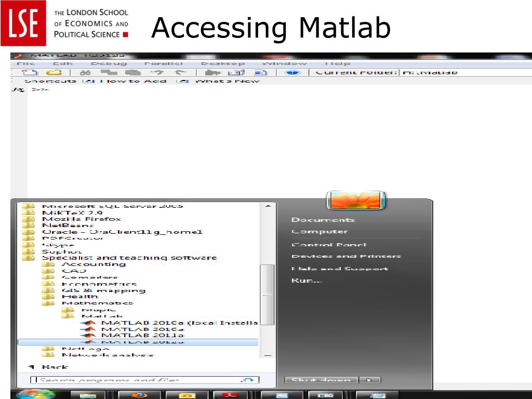Click the programs list scrollbar thumb
532x399 pixels.
tap(268, 295)
